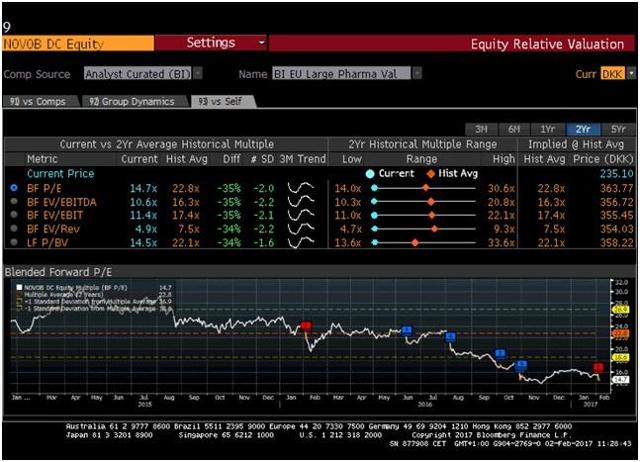
Task: Click the Current Price label
Action: click(60, 173)
